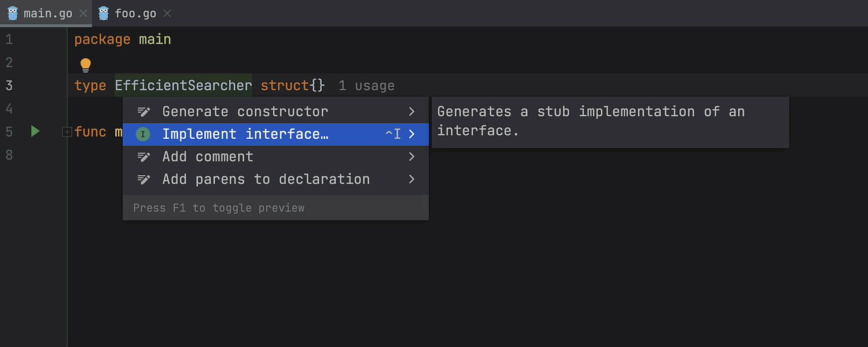The height and width of the screenshot is (347, 868).
Task: Click the Go gopher icon on foo.go tab
Action: 104,13
